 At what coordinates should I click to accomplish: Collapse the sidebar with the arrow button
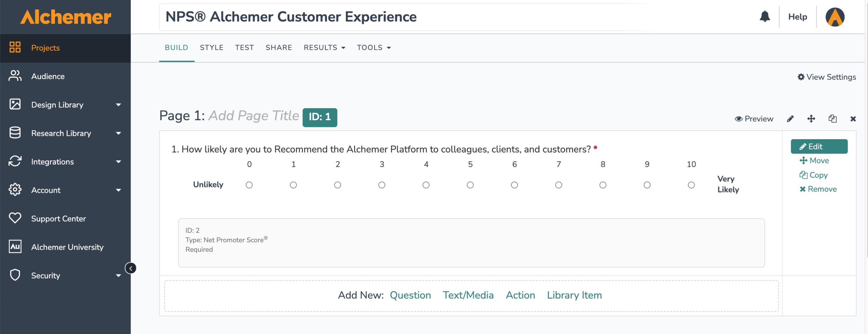(x=131, y=268)
